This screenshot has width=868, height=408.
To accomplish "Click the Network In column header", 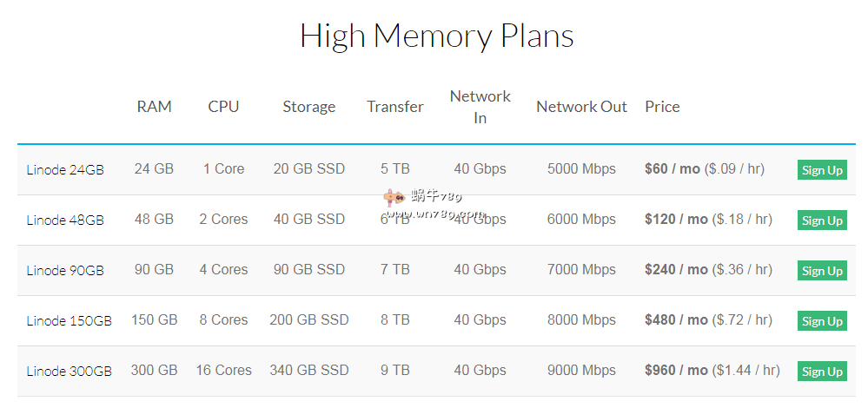I will [x=480, y=107].
